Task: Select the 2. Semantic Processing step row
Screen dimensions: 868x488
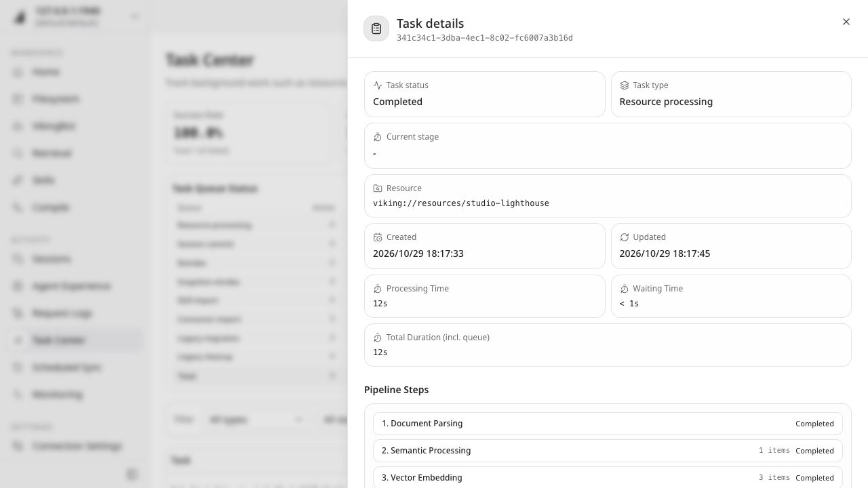Action: [608, 451]
